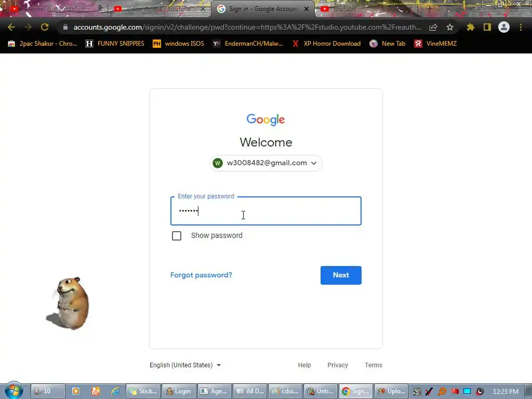
Task: Switch to the Channel customization tab
Action: 56,9
